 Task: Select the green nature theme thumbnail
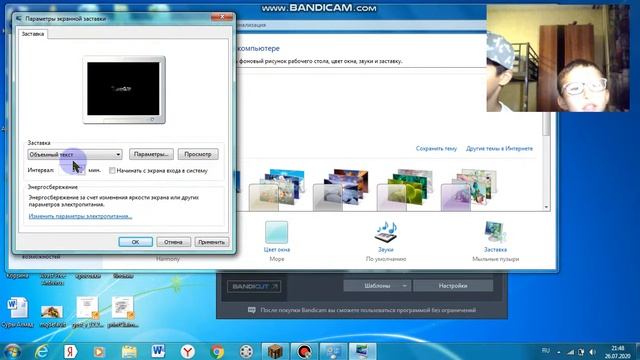coord(404,189)
